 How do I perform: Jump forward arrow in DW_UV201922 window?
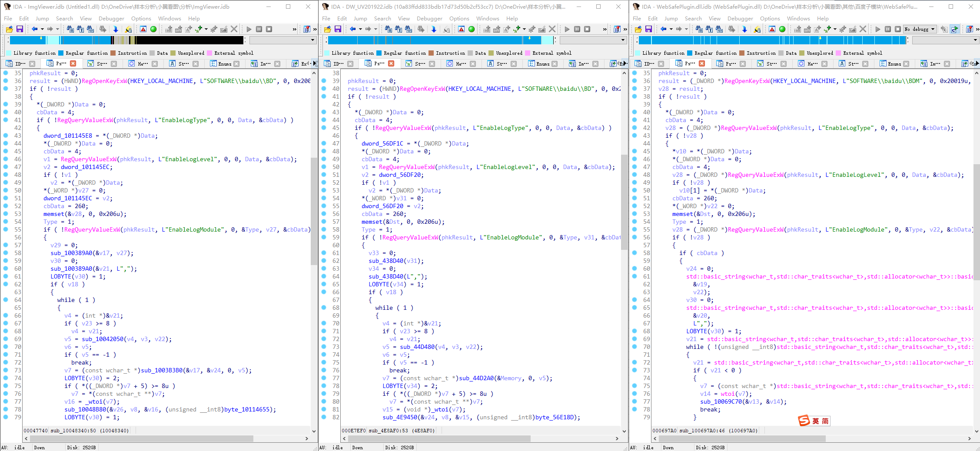(x=368, y=29)
